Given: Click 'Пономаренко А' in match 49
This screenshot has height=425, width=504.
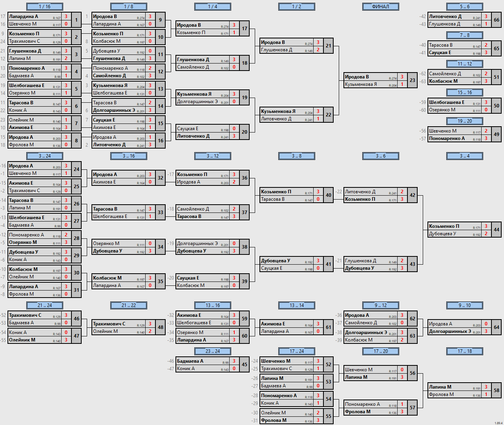Looking at the screenshot, I should (447, 138).
